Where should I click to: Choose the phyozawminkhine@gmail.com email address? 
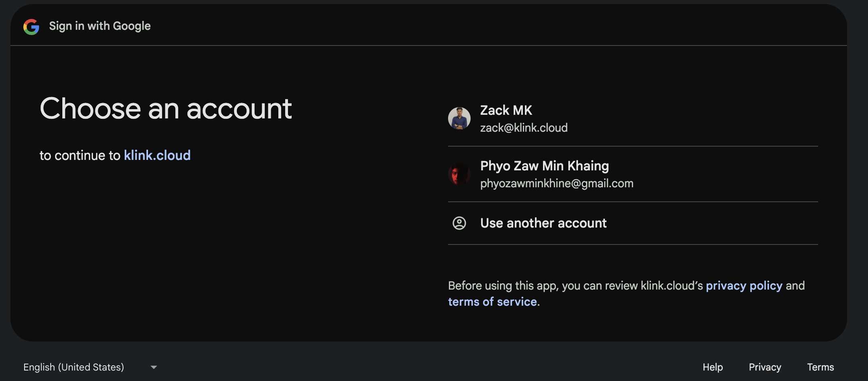click(x=557, y=184)
